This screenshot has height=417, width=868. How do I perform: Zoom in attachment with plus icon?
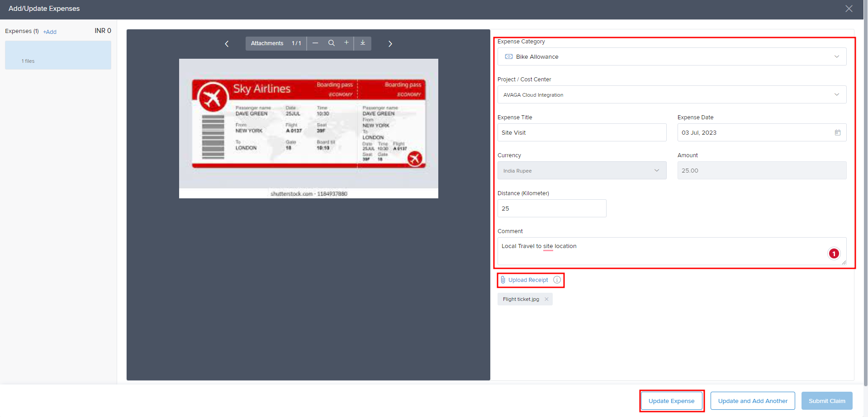[346, 42]
